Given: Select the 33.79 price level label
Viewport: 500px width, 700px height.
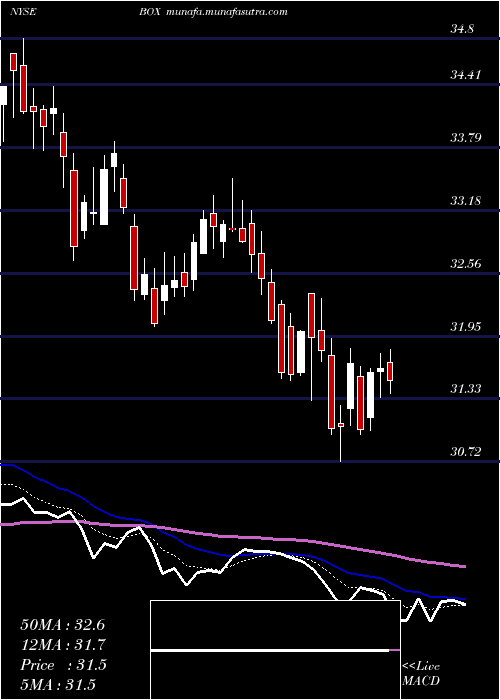Looking at the screenshot, I should pyautogui.click(x=465, y=138).
